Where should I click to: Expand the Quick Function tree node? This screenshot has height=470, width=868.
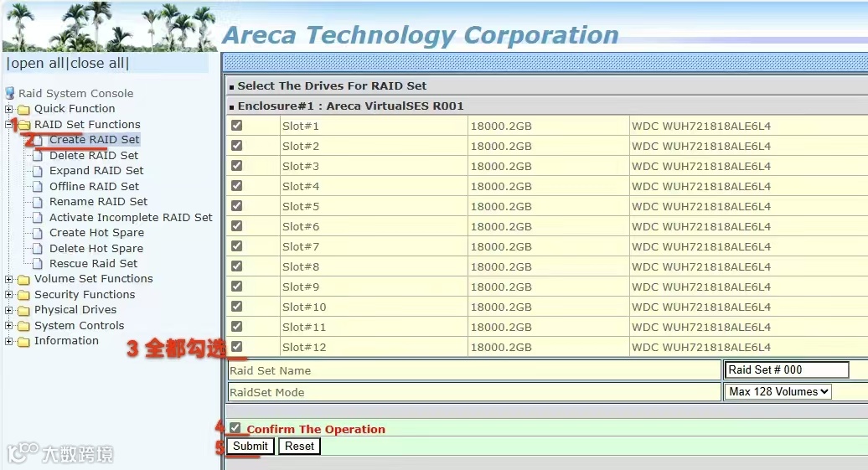point(9,109)
